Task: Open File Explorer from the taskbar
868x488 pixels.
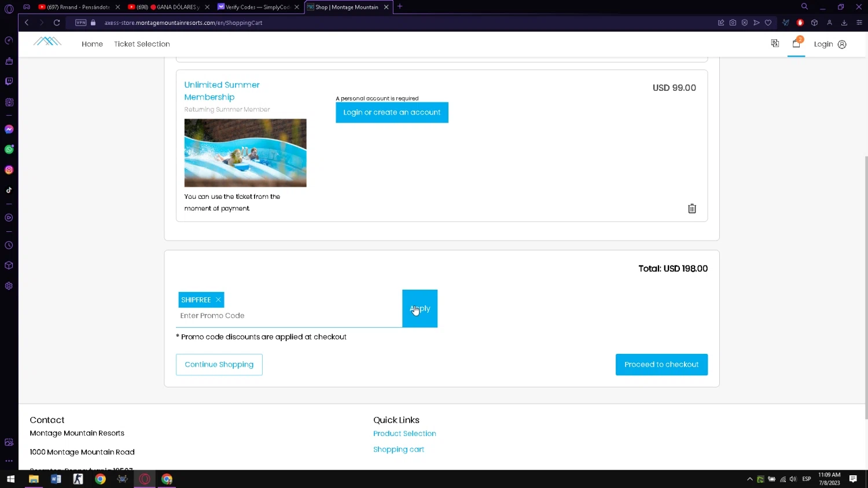Action: (x=34, y=479)
